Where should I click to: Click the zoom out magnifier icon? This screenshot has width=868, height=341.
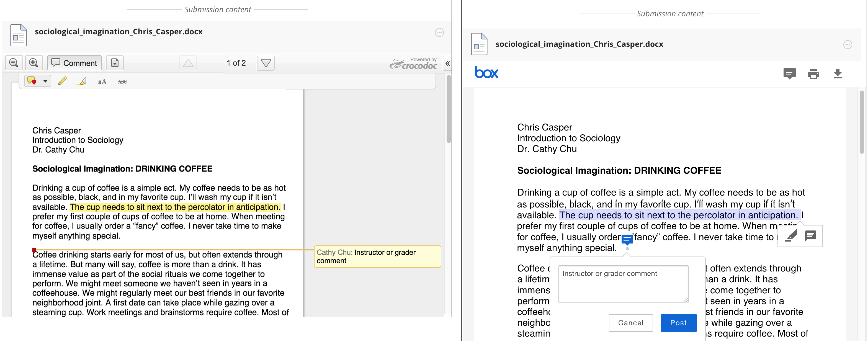14,63
